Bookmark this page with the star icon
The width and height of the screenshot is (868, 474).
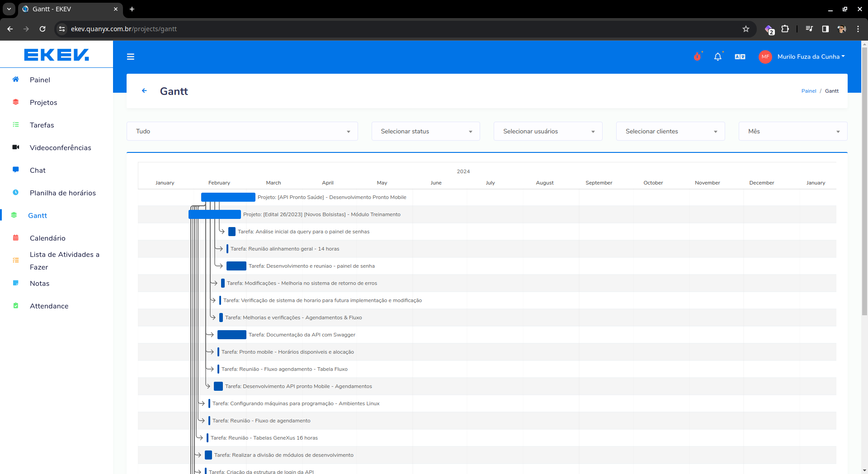[746, 29]
